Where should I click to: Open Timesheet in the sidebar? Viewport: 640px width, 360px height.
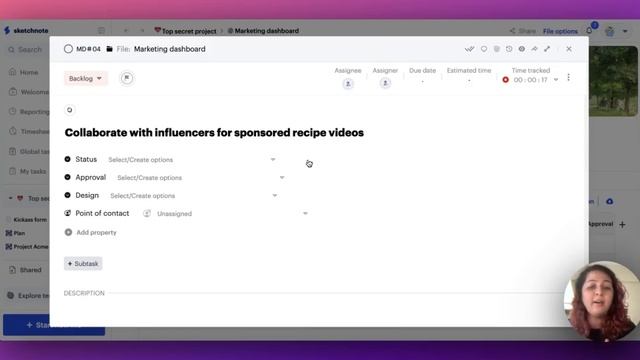[x=29, y=131]
